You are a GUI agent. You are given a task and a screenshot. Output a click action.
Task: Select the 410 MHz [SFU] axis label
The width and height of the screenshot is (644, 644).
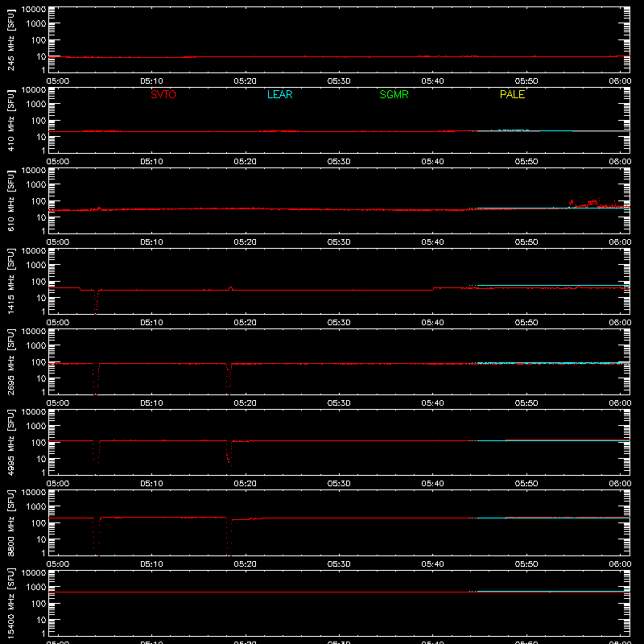11,120
